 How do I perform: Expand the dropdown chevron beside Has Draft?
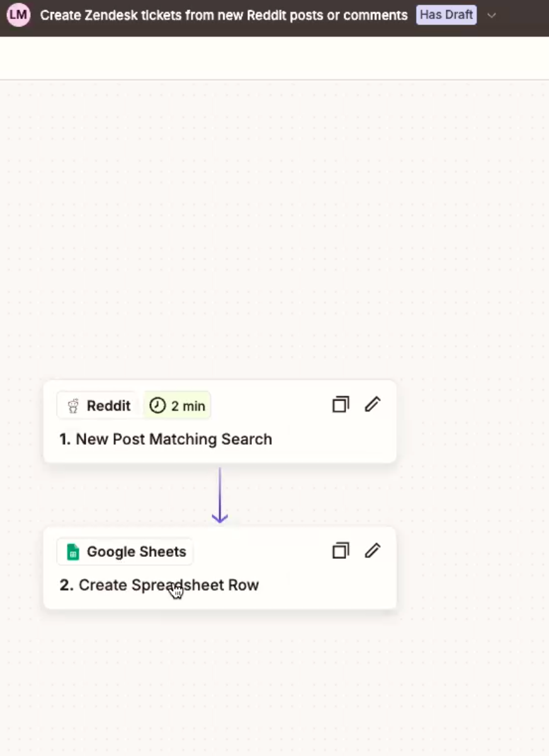click(492, 15)
